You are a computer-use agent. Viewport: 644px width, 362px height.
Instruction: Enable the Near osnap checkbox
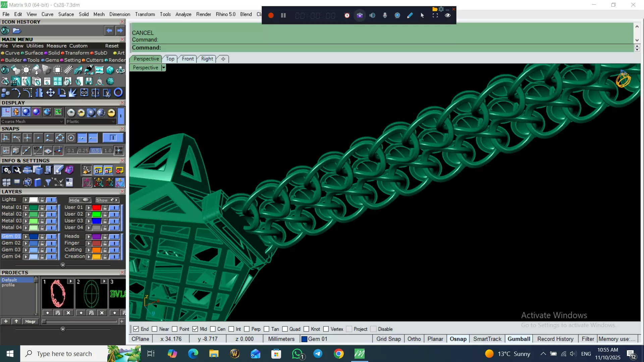pos(154,329)
